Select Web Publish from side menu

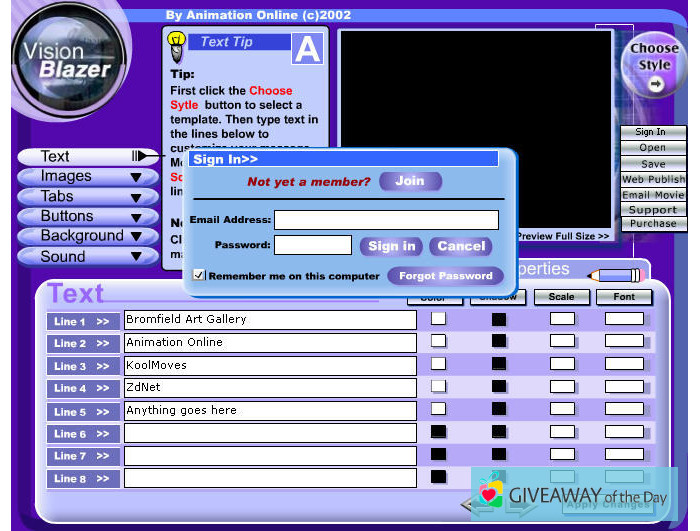653,180
